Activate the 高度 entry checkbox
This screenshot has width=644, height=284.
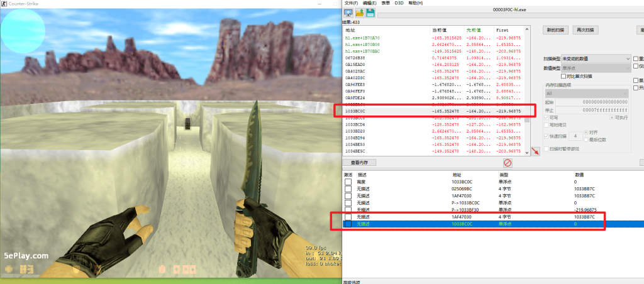(348, 182)
